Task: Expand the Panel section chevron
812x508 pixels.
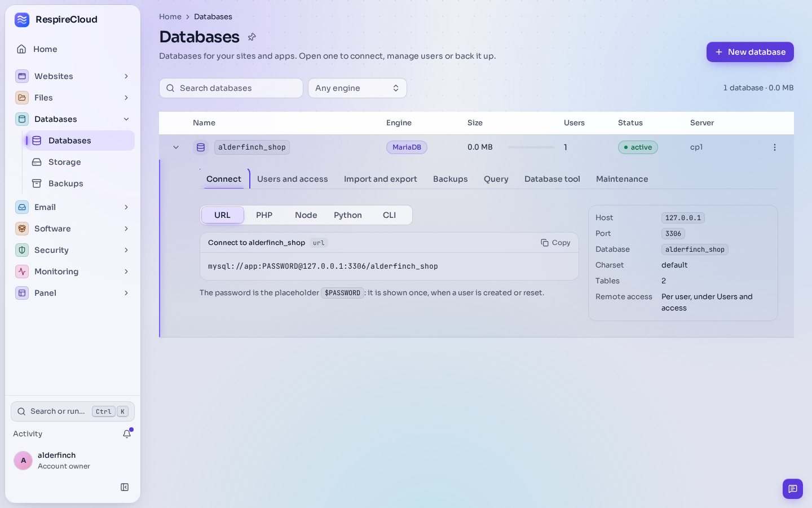Action: coord(126,293)
